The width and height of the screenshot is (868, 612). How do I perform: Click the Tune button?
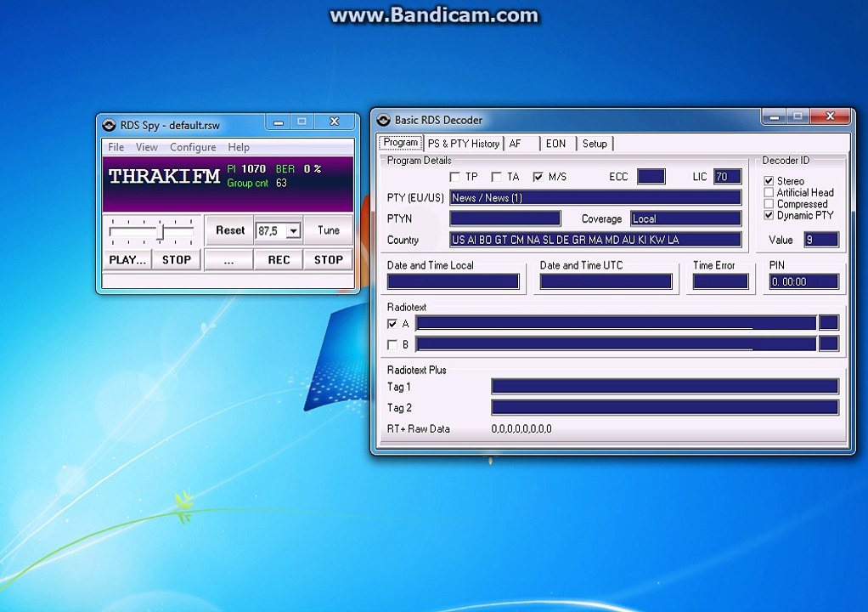(x=329, y=230)
